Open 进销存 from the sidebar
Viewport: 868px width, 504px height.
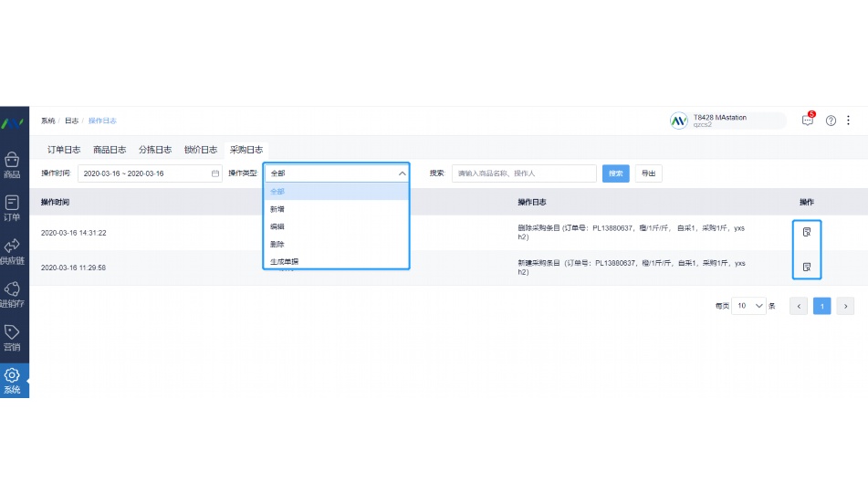(13, 294)
